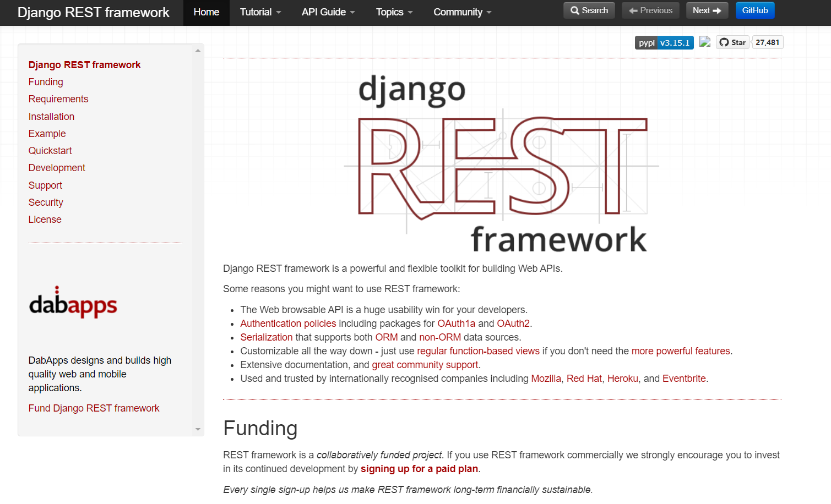The image size is (831, 504).
Task: Go to the Next page button
Action: [707, 10]
